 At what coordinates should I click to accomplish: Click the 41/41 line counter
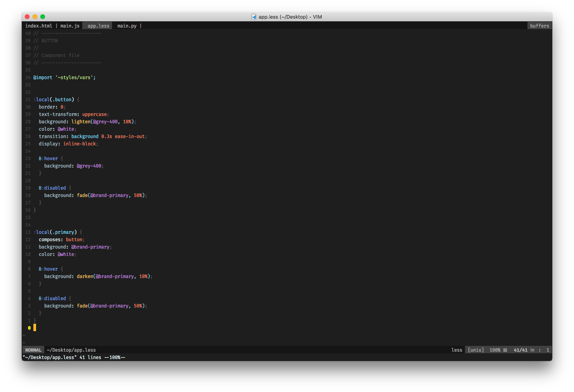pos(520,350)
